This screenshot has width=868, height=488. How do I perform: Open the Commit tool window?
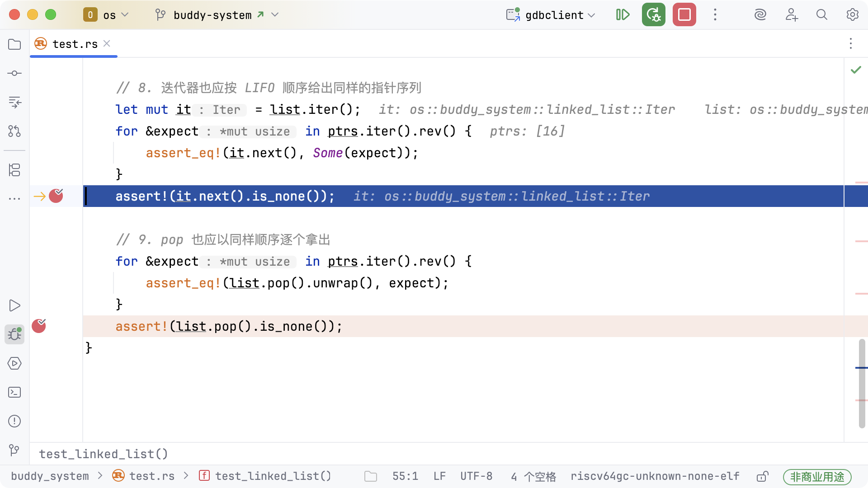tap(14, 73)
